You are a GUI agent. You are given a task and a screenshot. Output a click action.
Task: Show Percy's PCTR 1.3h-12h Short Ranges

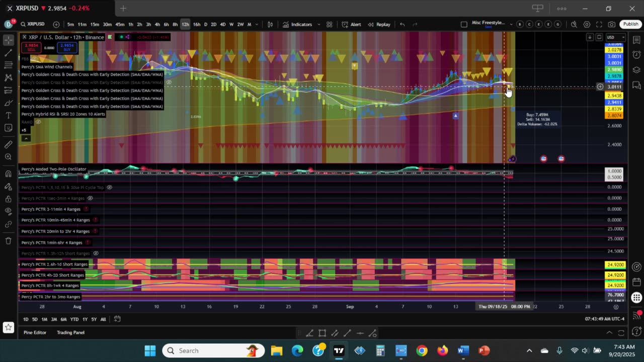[x=96, y=253]
